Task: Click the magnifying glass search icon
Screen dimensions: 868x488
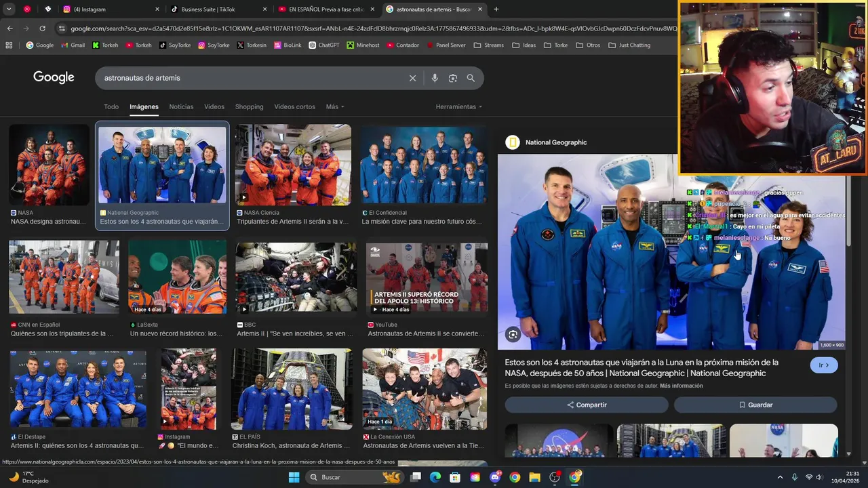Action: click(x=471, y=78)
